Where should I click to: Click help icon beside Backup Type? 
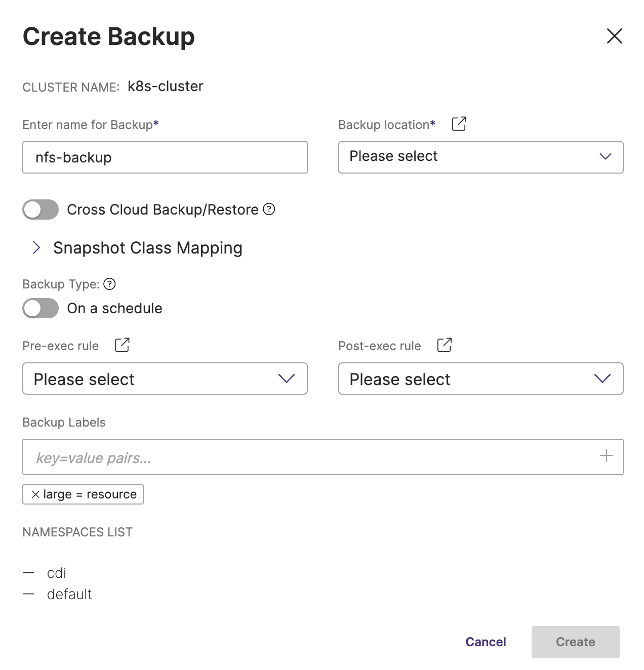[x=109, y=284]
